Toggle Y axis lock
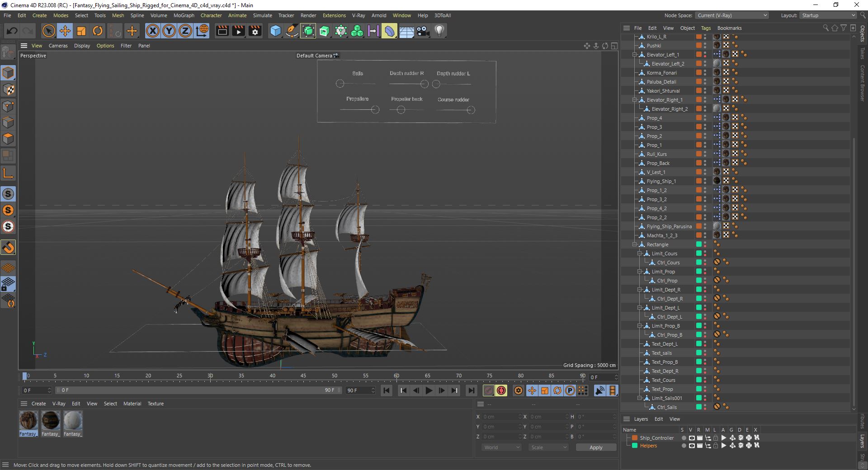The image size is (868, 470). [169, 31]
